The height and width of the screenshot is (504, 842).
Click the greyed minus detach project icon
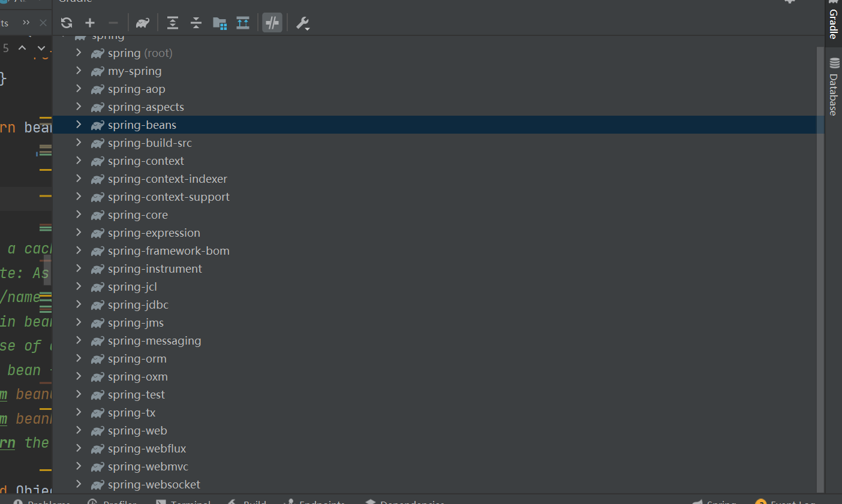(x=113, y=23)
